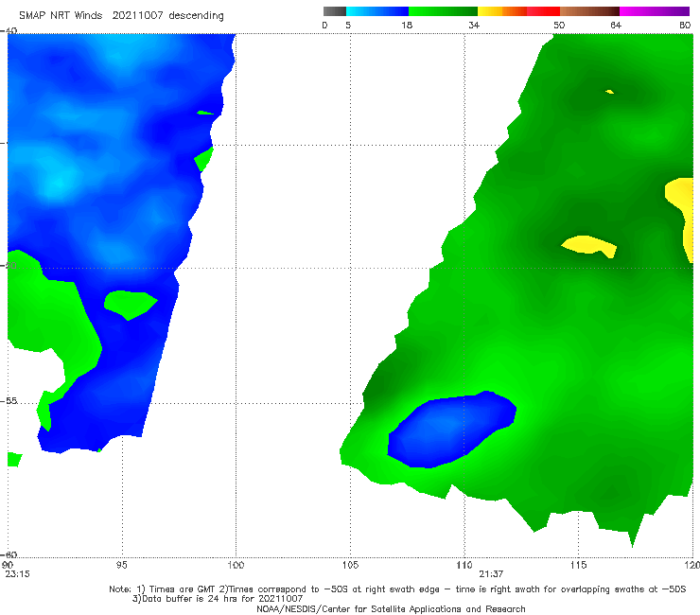The image size is (700, 615).
Task: Click the color bar label "64"
Action: [616, 26]
